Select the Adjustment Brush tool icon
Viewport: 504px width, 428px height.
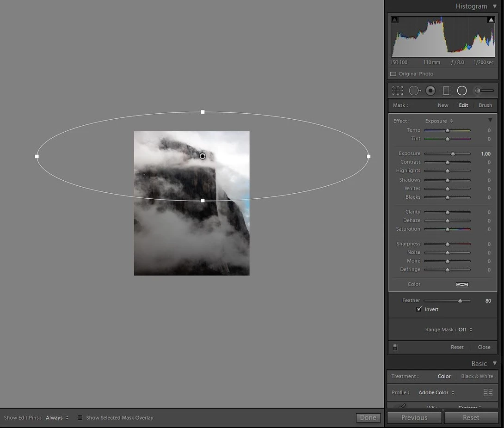[x=484, y=91]
